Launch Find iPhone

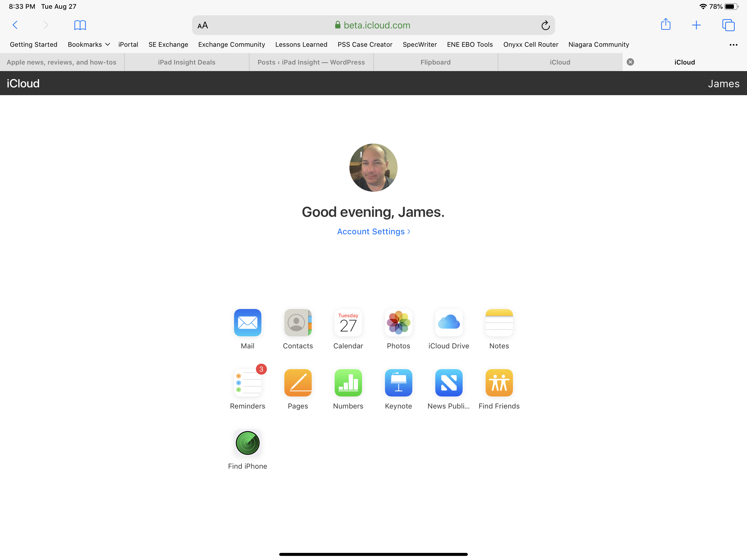pos(247,443)
